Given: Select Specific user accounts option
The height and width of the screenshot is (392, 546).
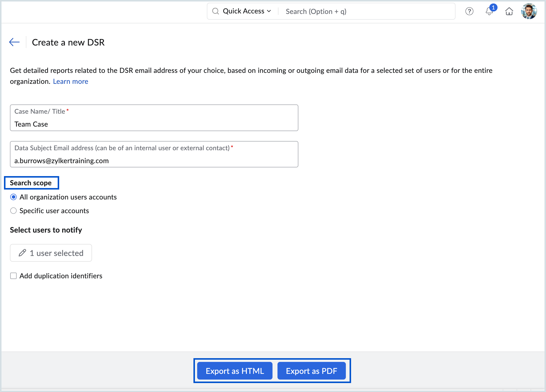Looking at the screenshot, I should click(x=13, y=211).
